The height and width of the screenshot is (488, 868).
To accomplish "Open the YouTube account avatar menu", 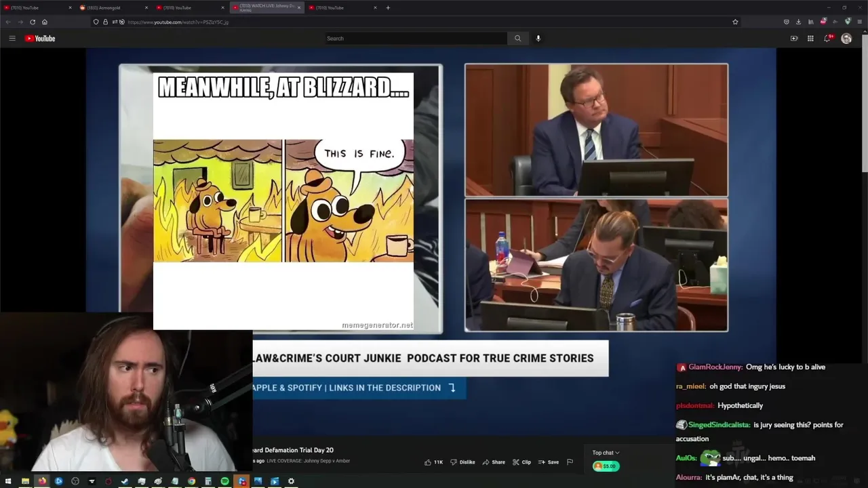I will (846, 39).
